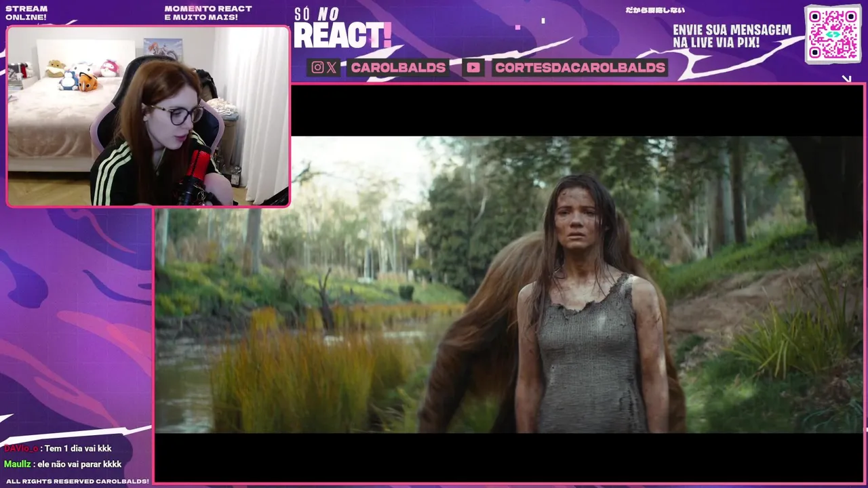Select ENVIE SUA MENSAGEM NA LIVE VIA PIX!
This screenshot has width=868, height=488.
(x=732, y=37)
